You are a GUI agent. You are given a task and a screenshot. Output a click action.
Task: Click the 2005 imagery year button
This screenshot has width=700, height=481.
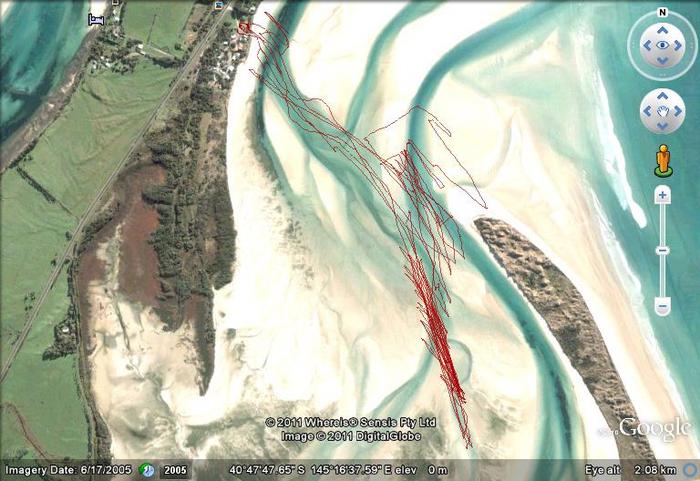(176, 470)
